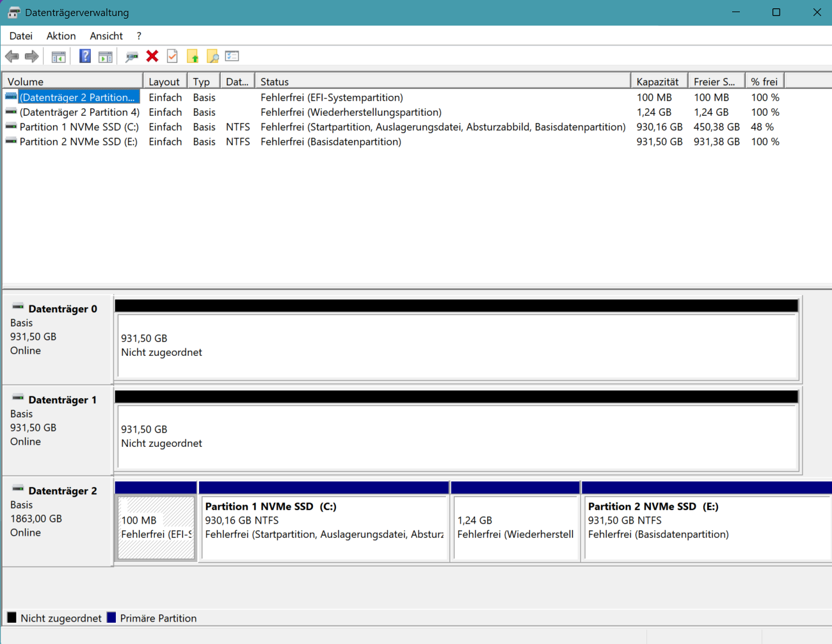Open the ? help menu
This screenshot has height=644, width=832.
[139, 36]
